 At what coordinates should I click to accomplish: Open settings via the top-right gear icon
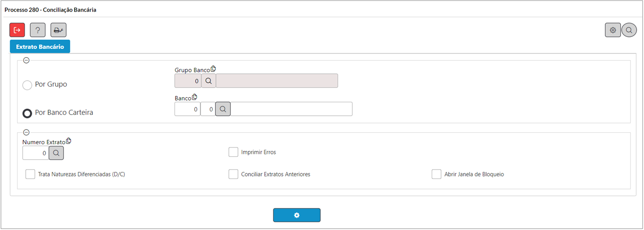tap(613, 30)
